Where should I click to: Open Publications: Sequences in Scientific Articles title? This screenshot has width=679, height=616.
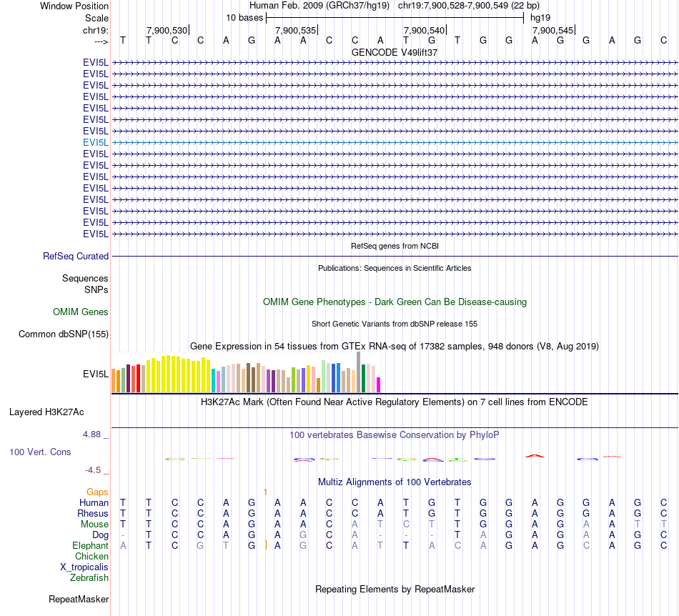coord(395,268)
